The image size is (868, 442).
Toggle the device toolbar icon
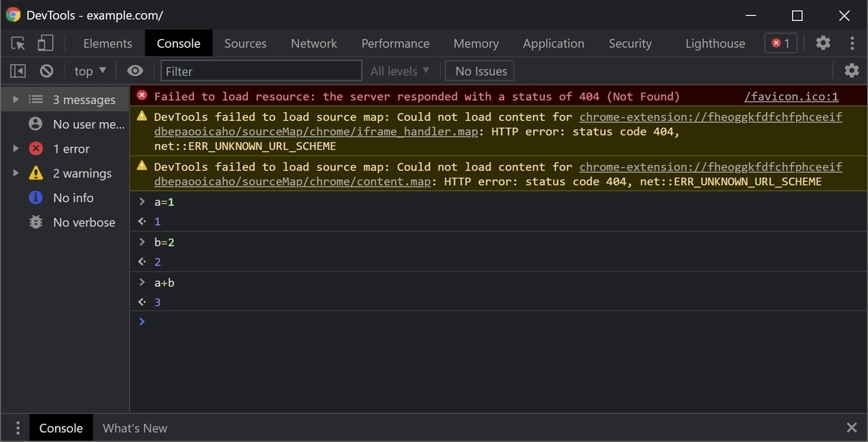click(46, 43)
